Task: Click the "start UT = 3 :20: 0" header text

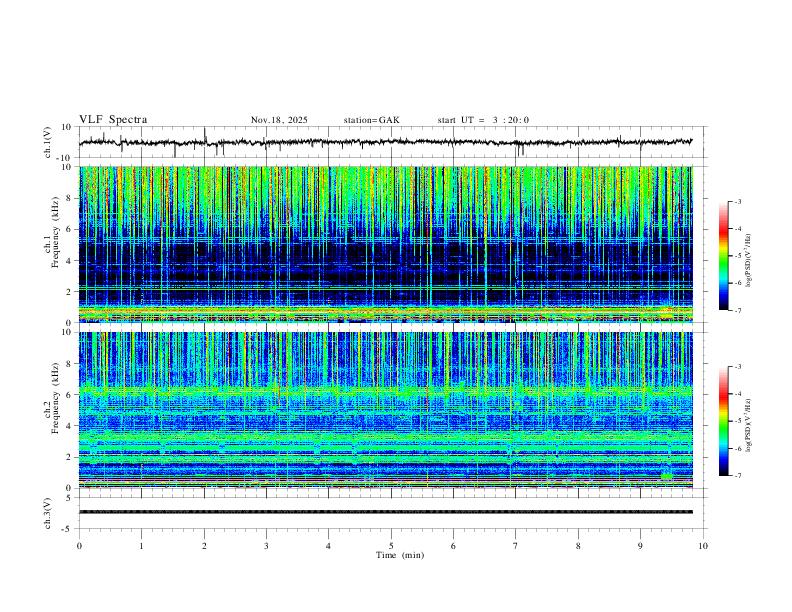Action: (x=483, y=120)
